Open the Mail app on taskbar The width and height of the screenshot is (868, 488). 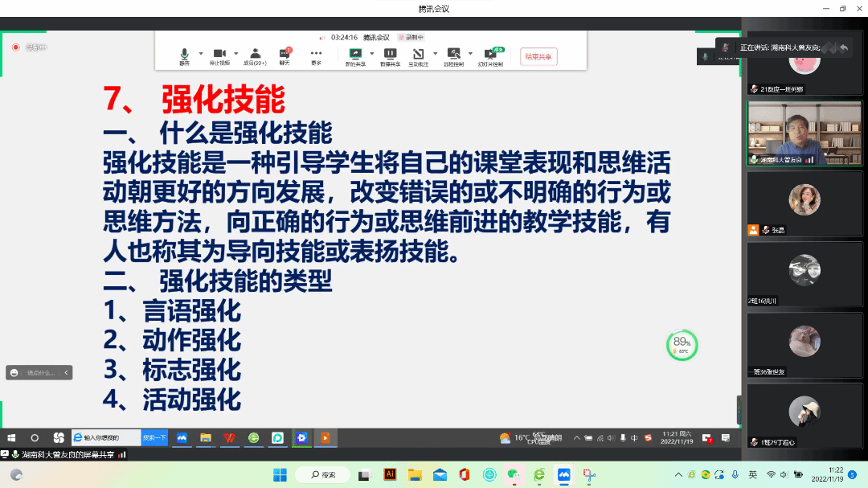[x=440, y=474]
